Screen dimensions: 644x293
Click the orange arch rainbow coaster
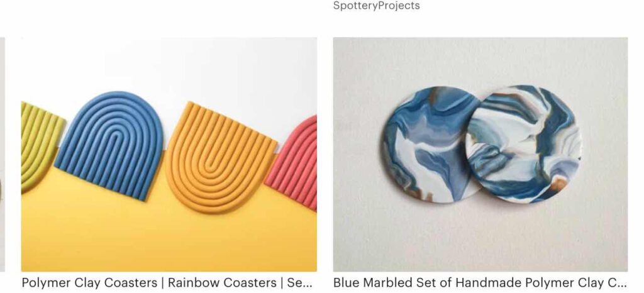(x=221, y=158)
